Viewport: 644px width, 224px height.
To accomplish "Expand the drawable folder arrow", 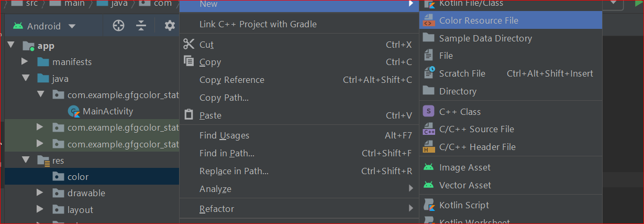I will click(40, 193).
